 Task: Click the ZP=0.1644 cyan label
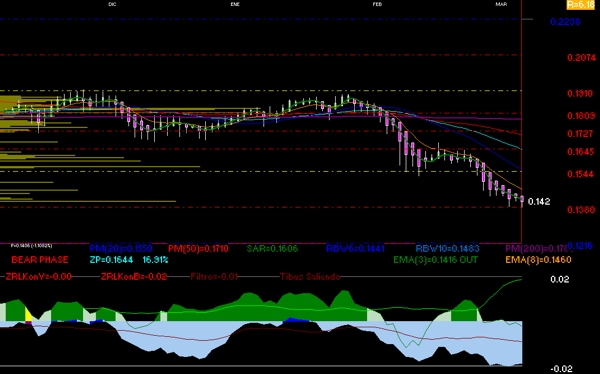click(111, 260)
